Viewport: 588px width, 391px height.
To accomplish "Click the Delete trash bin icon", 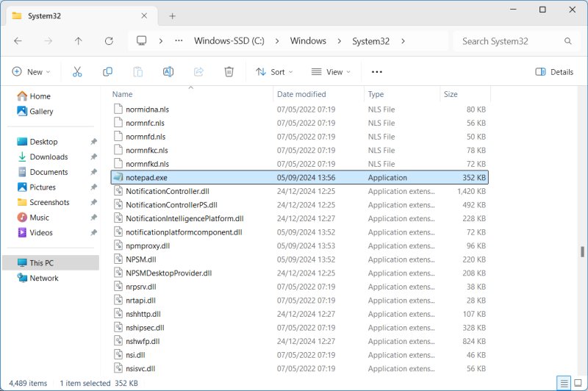I will coord(229,72).
